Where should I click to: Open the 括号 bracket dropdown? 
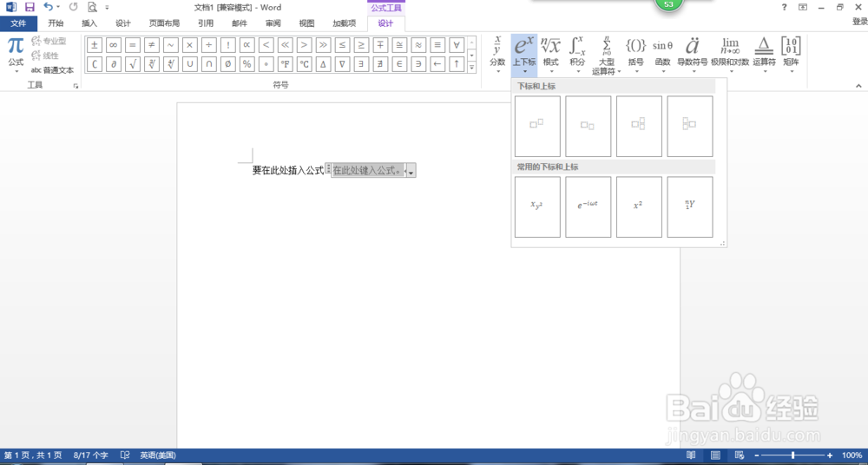[636, 55]
